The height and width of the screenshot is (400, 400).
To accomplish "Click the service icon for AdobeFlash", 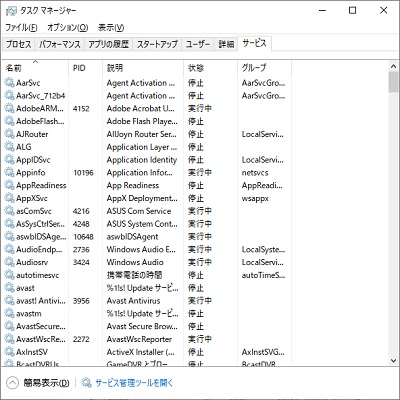I will (x=9, y=121).
